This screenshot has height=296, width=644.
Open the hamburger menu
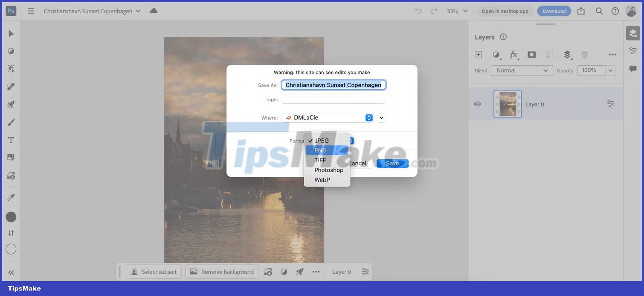(31, 11)
